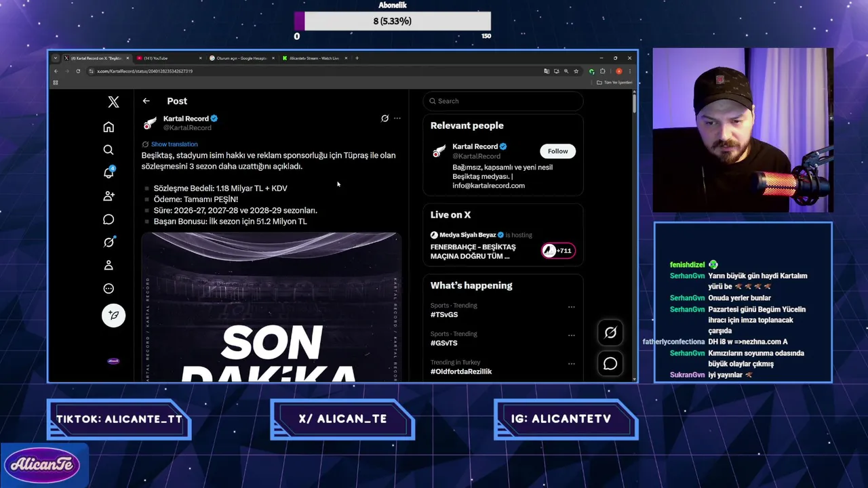This screenshot has width=868, height=488.
Task: Click the Abonelik 8 (5.33%) progress bar
Action: pyautogui.click(x=393, y=21)
